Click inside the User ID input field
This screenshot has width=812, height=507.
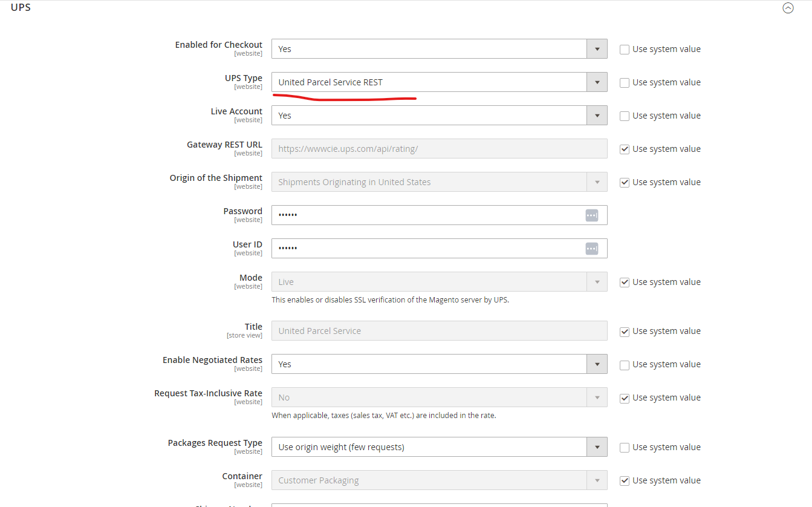click(423, 248)
